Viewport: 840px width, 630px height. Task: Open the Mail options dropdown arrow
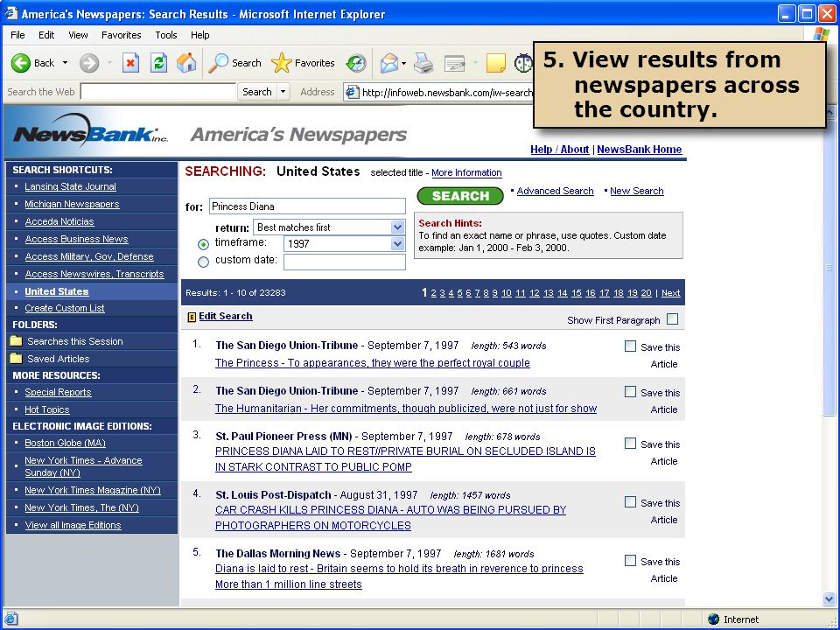(x=404, y=63)
